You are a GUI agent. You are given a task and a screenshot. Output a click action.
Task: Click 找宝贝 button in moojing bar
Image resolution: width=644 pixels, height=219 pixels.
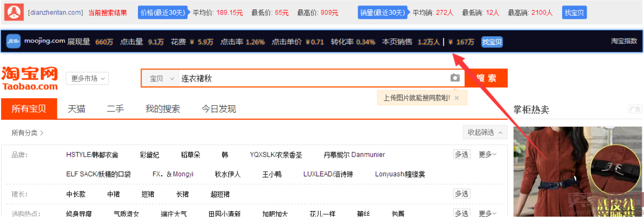click(492, 42)
